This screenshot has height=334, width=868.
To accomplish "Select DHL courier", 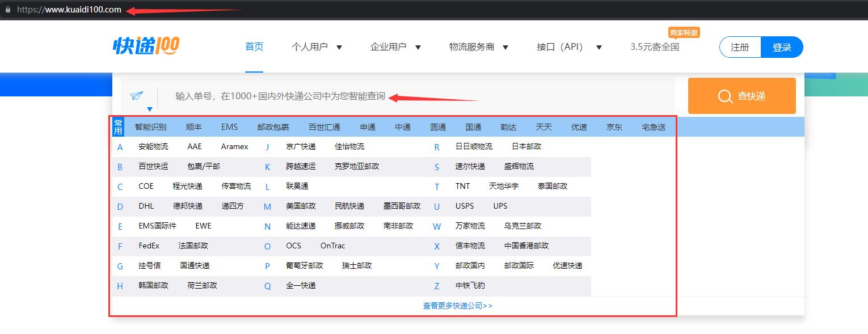I will (146, 206).
